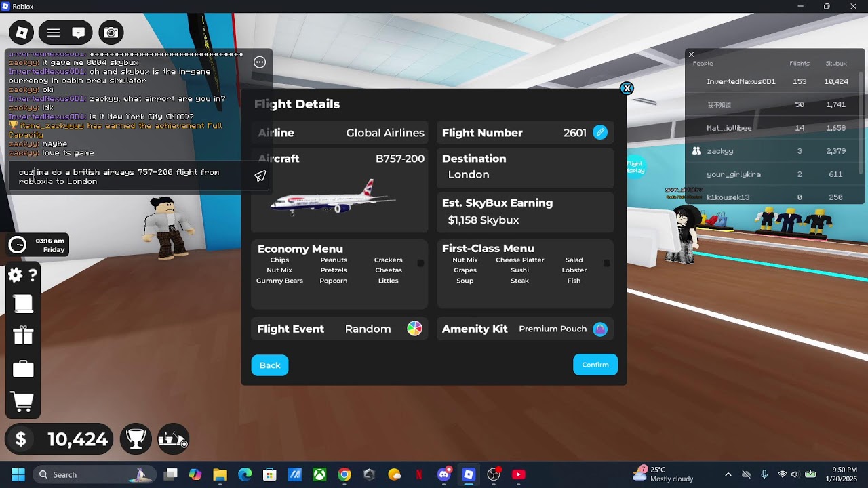Viewport: 868px width, 488px height.
Task: Open the Windows Start menu
Action: click(18, 474)
